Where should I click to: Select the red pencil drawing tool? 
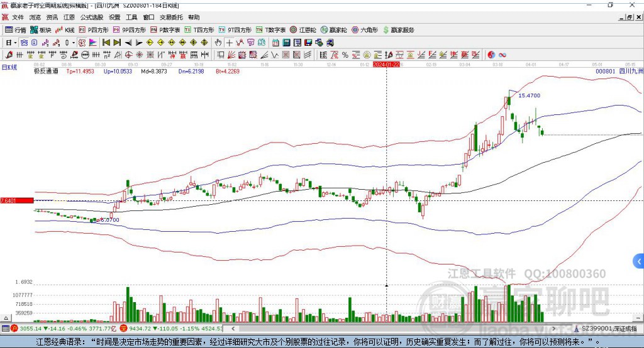pyautogui.click(x=9, y=55)
